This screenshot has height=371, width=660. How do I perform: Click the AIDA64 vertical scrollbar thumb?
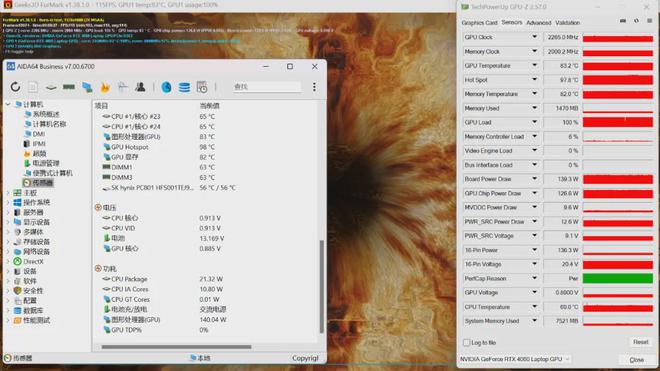coord(322,286)
